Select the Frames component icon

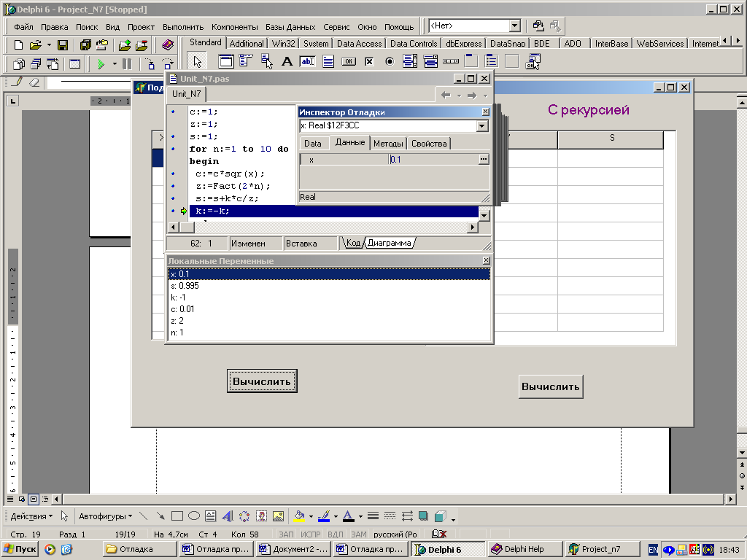pos(226,61)
